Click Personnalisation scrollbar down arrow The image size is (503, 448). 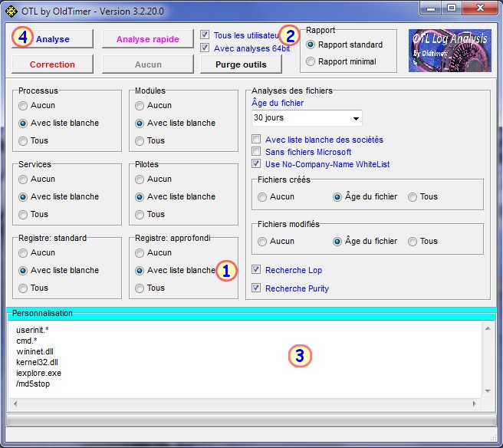[488, 391]
